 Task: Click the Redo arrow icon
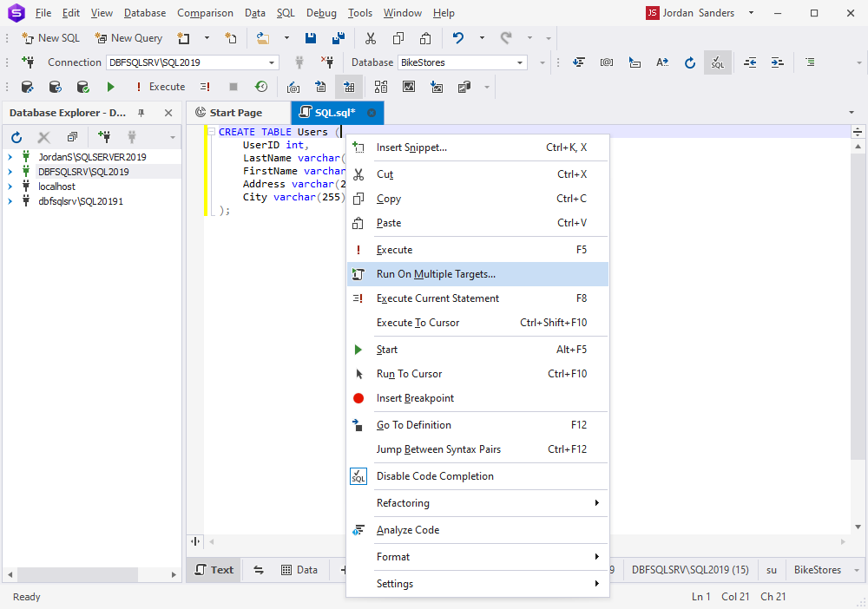(505, 38)
